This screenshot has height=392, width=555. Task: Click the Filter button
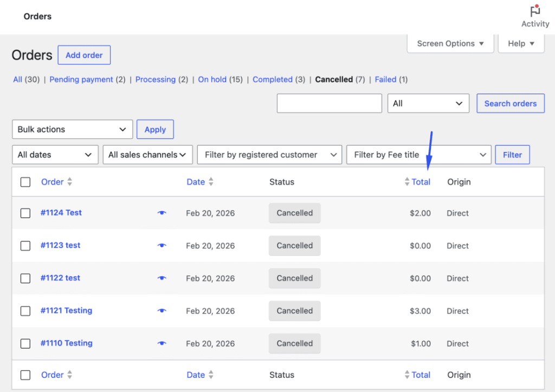coord(512,155)
